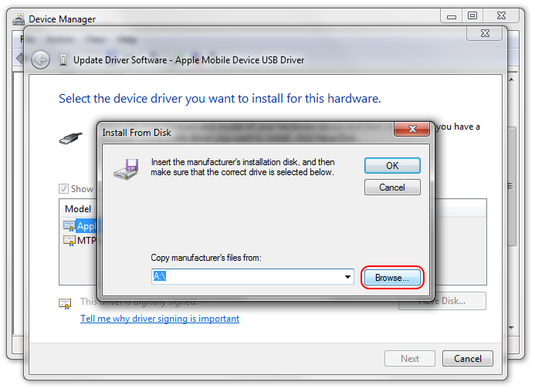Click the Model column header
535x392 pixels.
coord(78,209)
